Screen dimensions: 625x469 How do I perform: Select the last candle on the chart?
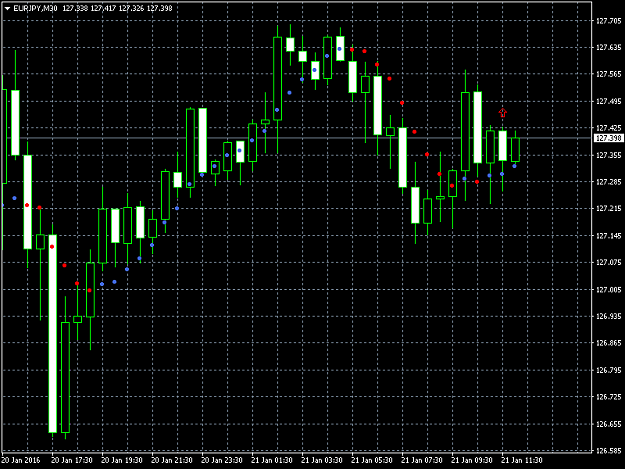(x=515, y=149)
